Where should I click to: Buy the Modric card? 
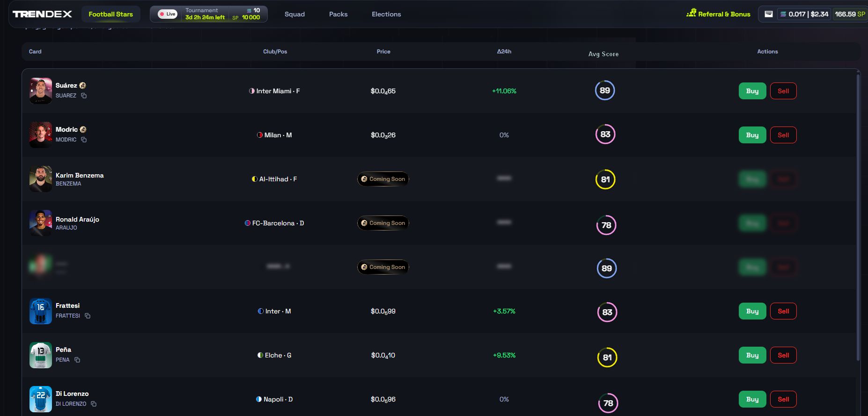752,135
